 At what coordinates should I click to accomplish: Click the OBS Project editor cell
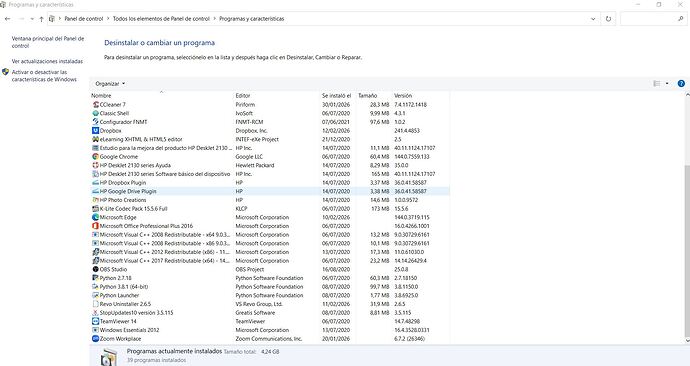click(250, 269)
